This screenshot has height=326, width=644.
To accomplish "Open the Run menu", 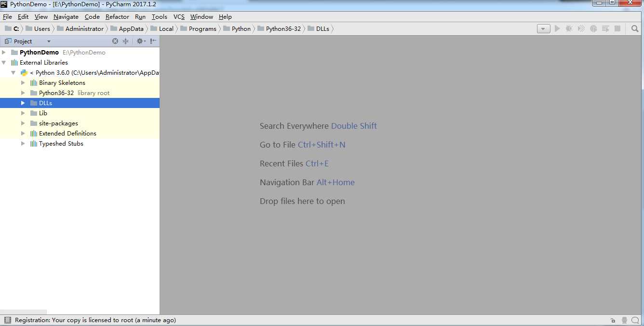I will tap(140, 16).
